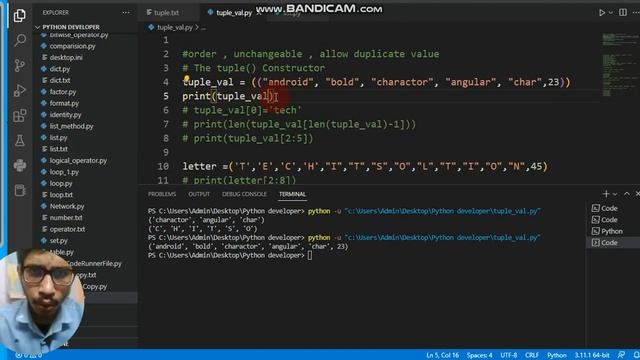
Task: Open the Search view in activity bar
Action: click(20, 40)
